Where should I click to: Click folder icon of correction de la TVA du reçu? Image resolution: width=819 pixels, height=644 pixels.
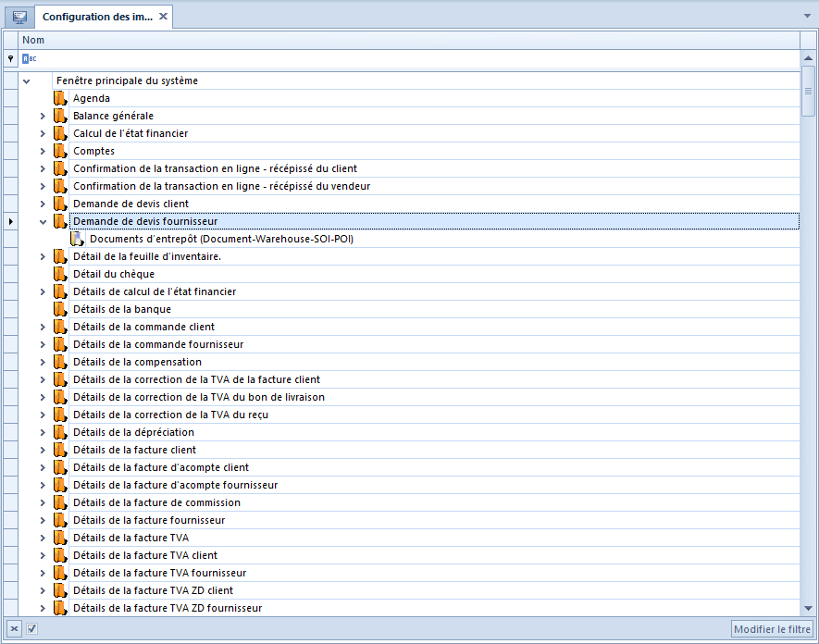point(60,415)
